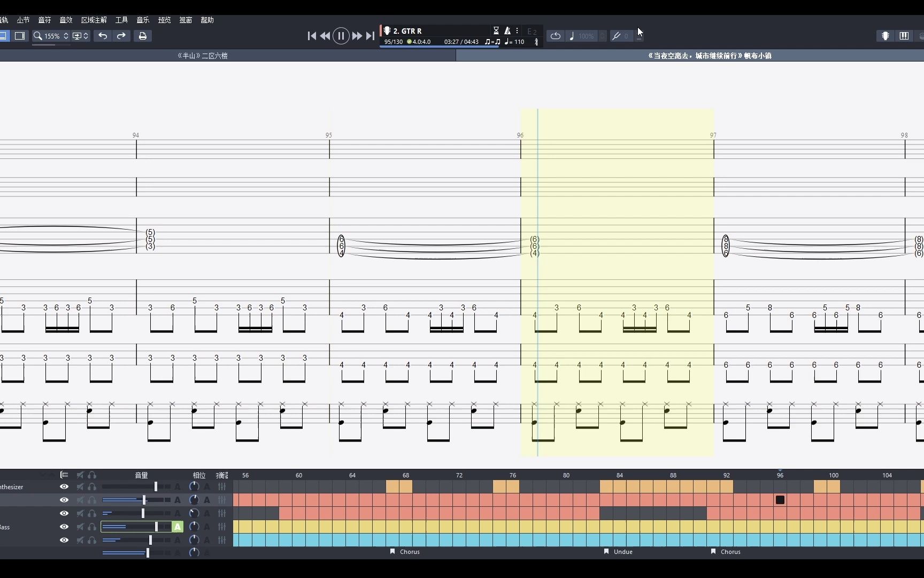The height and width of the screenshot is (578, 924).
Task: Mute the Bass track
Action: [x=80, y=527]
